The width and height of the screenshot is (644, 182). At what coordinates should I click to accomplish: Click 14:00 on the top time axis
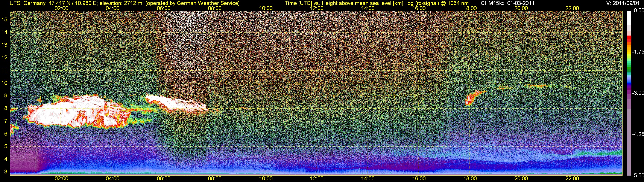(368, 8)
